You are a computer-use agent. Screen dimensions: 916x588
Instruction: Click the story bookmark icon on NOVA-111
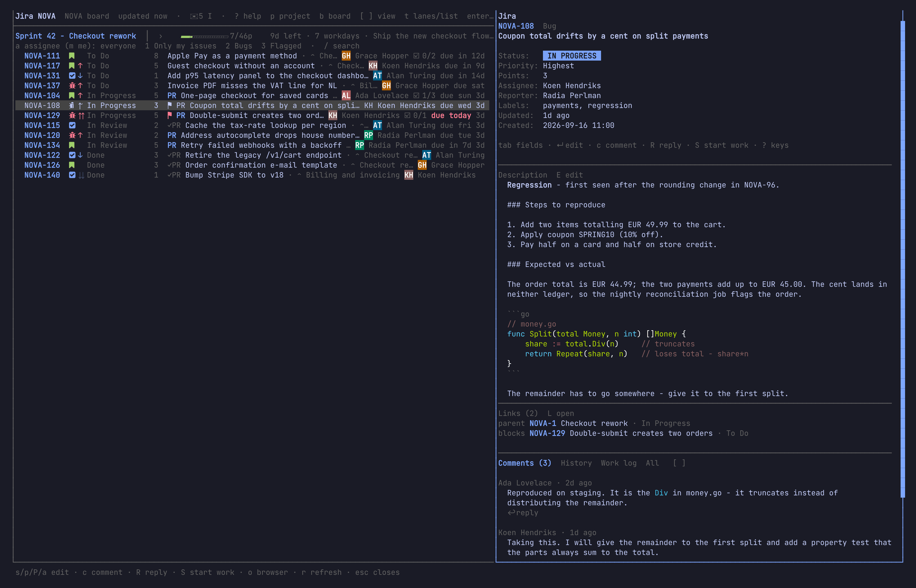click(x=71, y=56)
